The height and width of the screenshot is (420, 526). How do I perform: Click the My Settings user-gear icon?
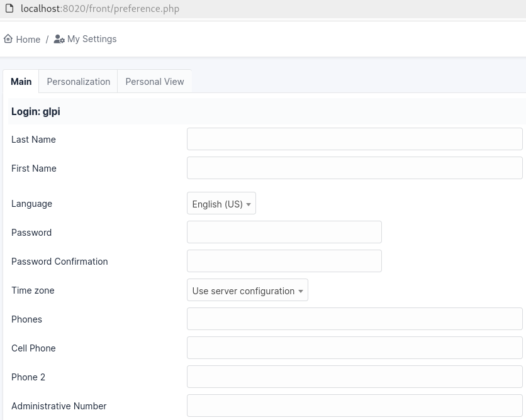[59, 39]
